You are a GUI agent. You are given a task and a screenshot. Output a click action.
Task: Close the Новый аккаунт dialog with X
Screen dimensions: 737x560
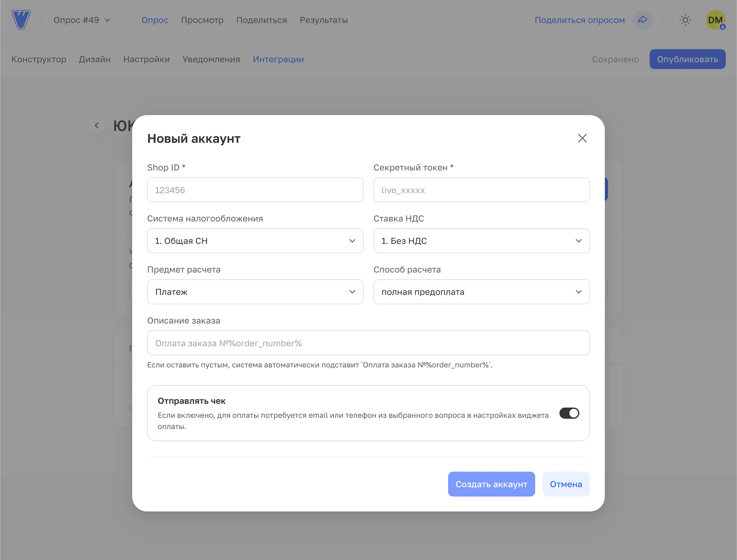click(x=582, y=138)
